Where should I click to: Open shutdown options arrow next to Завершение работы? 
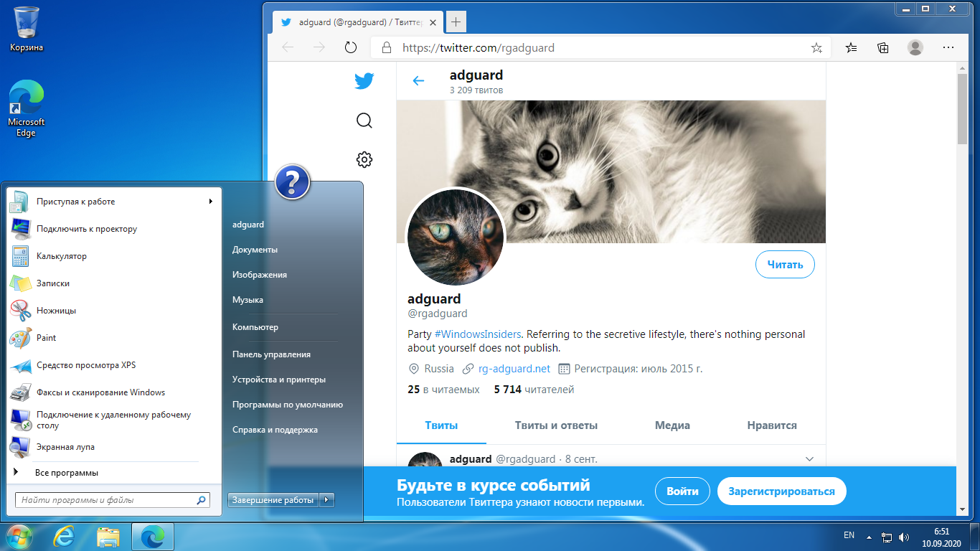click(x=326, y=500)
